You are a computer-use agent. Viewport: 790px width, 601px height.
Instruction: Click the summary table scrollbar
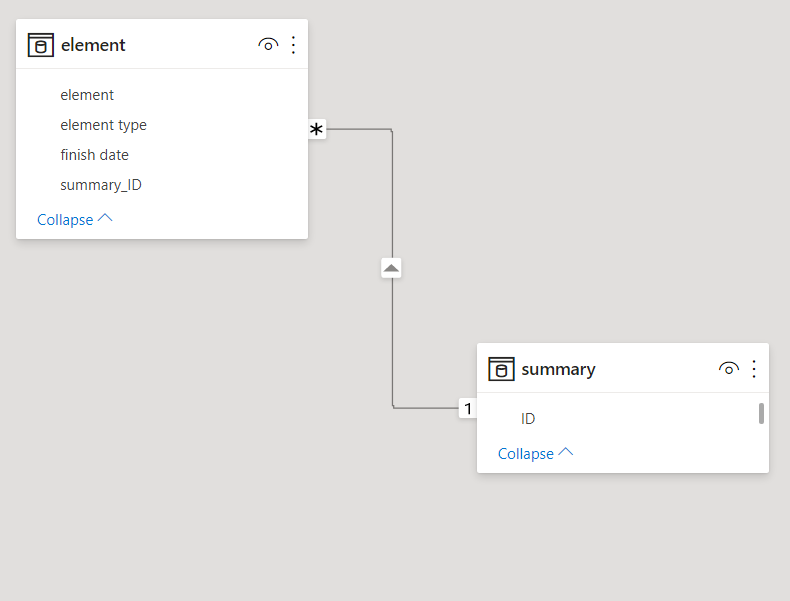761,414
